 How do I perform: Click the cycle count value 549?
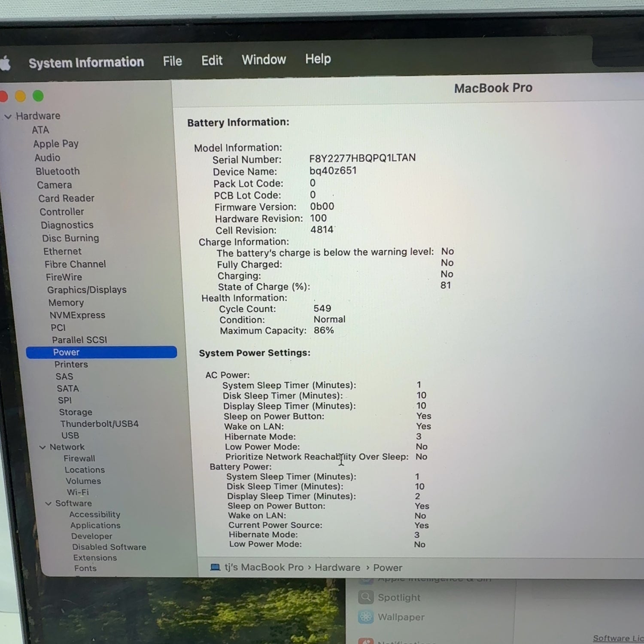point(322,308)
